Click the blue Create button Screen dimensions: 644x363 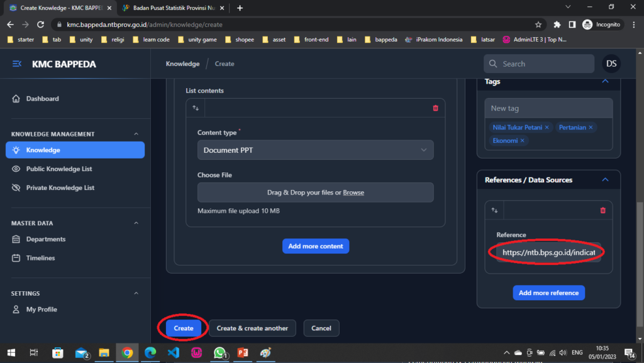(184, 328)
